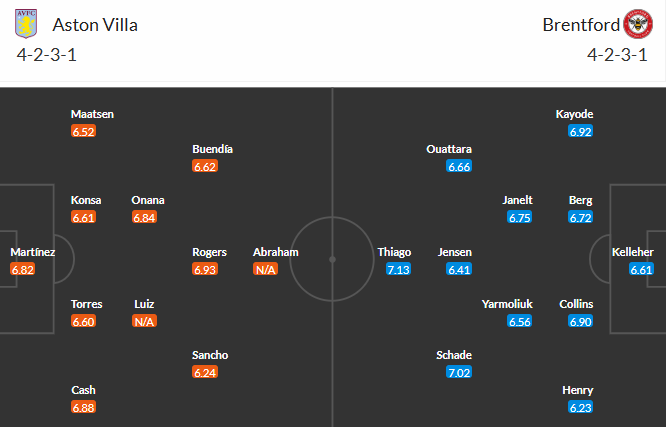Click on player Maatsen
Viewport: 666px width, 427px height.
coord(92,114)
